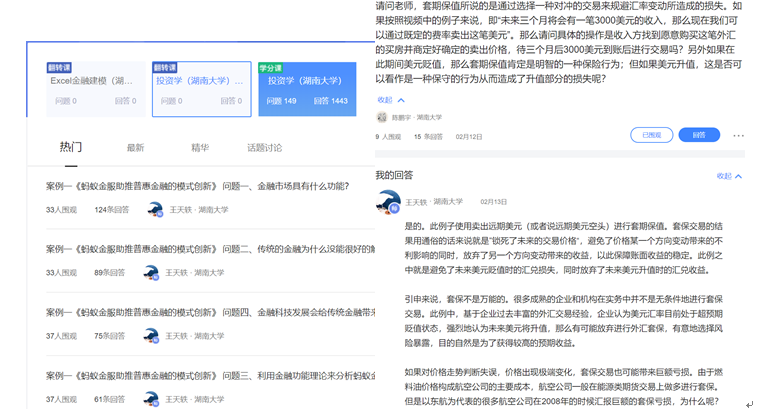Image resolution: width=766 pixels, height=417 pixels.
Task: Collapse the question text with 收起
Action: 390,100
